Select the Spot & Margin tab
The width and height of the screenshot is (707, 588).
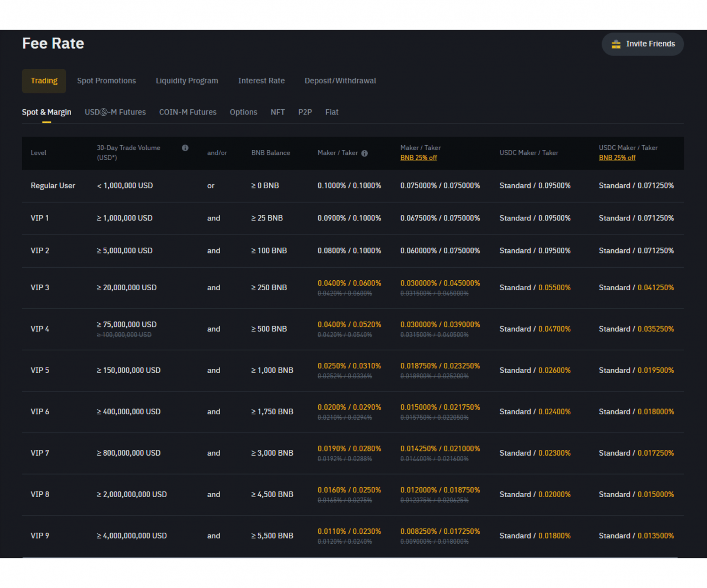(46, 112)
